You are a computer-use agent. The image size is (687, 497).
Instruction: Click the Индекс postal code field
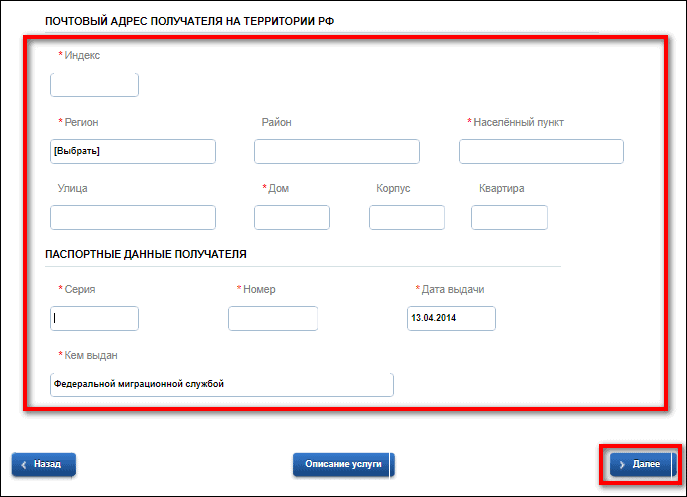point(94,85)
